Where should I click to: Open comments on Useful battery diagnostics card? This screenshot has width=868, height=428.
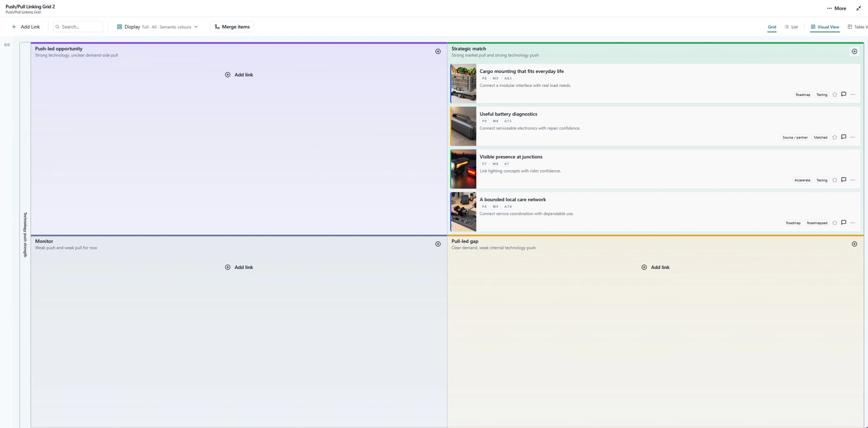click(844, 137)
